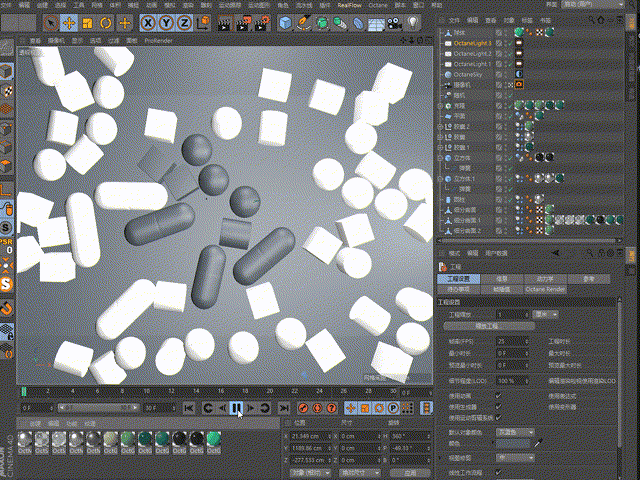
Task: Edit the LOD 100 % field
Action: pos(512,381)
